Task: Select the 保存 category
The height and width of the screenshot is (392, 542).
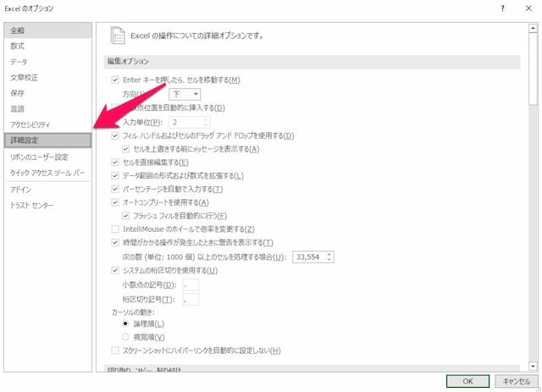Action: 47,93
